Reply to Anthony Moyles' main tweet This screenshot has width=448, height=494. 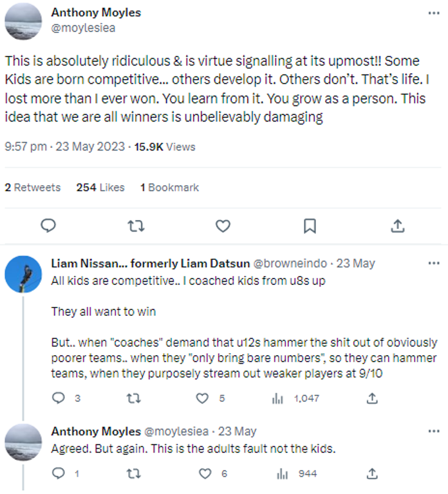coord(48,226)
